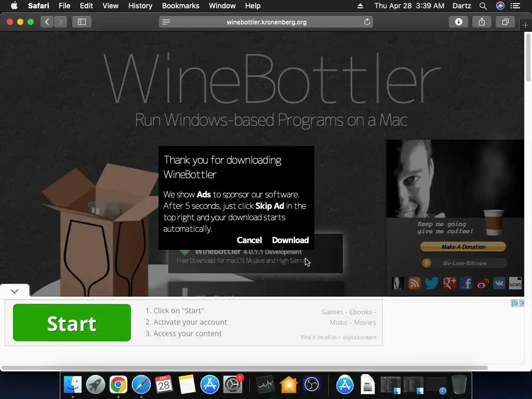The image size is (532, 399).
Task: Toggle the Safari sidebar button
Action: pyautogui.click(x=82, y=22)
